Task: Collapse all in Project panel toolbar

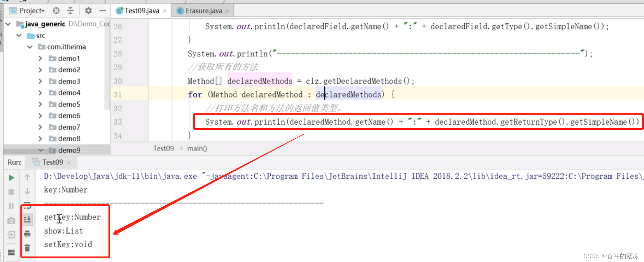Action: [70, 11]
